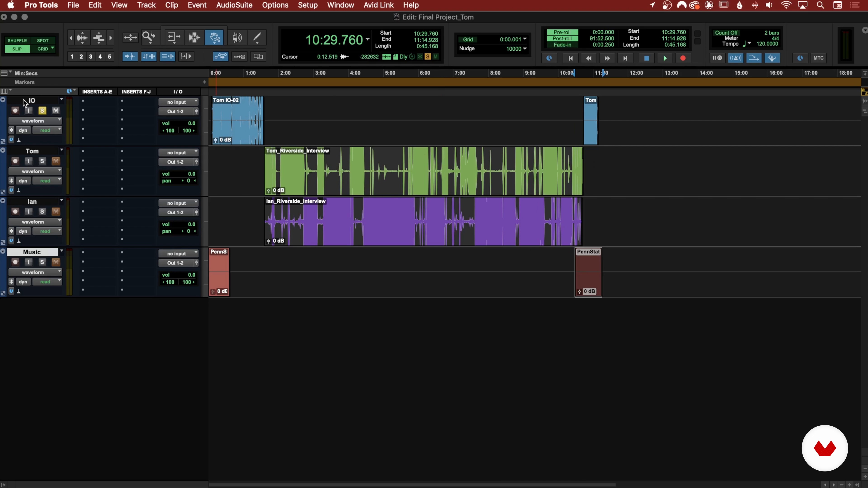Toggle the metronome click icon
This screenshot has height=488, width=868.
click(736, 58)
